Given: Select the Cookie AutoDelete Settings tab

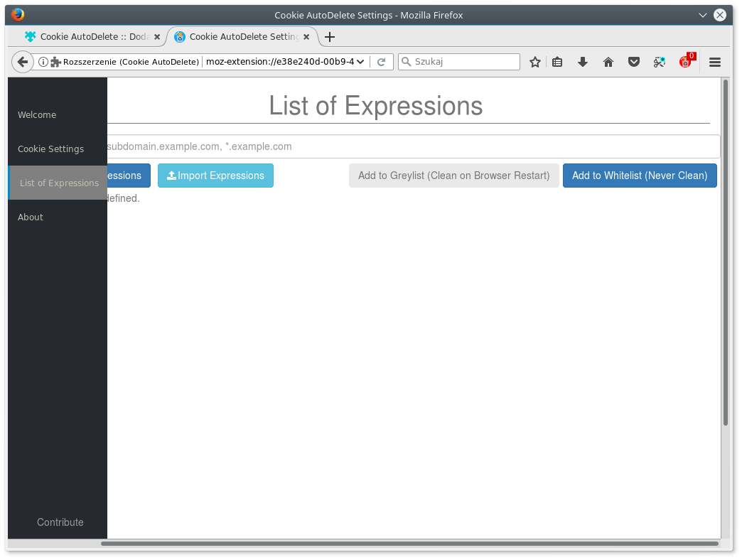Looking at the screenshot, I should click(x=242, y=37).
